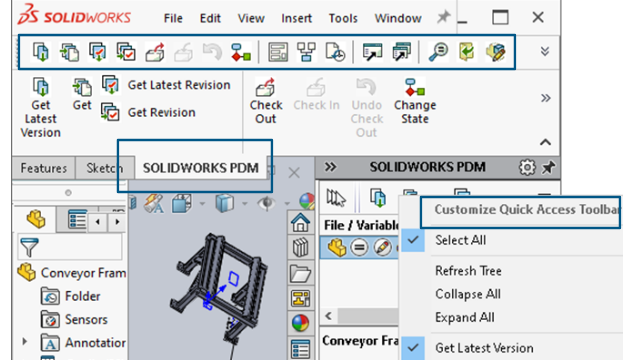This screenshot has width=640, height=360.
Task: Click the Change State ribbon icon
Action: [x=415, y=87]
